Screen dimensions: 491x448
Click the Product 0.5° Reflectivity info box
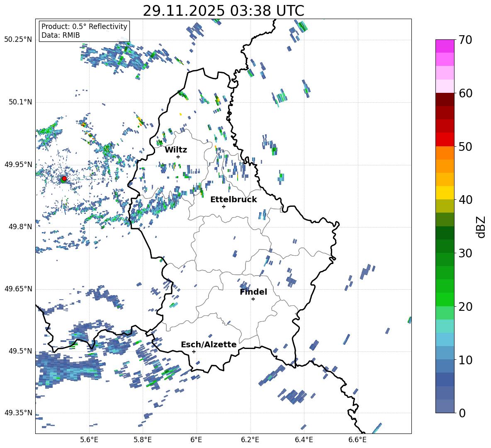[x=84, y=31]
